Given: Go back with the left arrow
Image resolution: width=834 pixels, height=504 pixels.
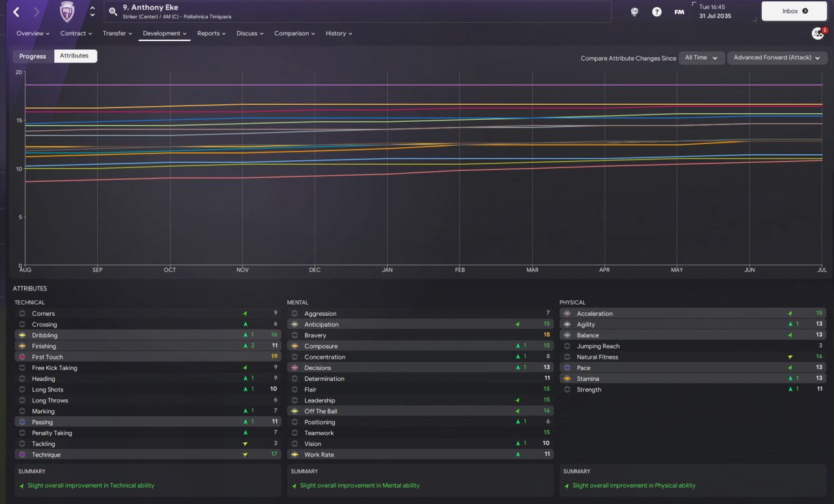Looking at the screenshot, I should click(16, 12).
